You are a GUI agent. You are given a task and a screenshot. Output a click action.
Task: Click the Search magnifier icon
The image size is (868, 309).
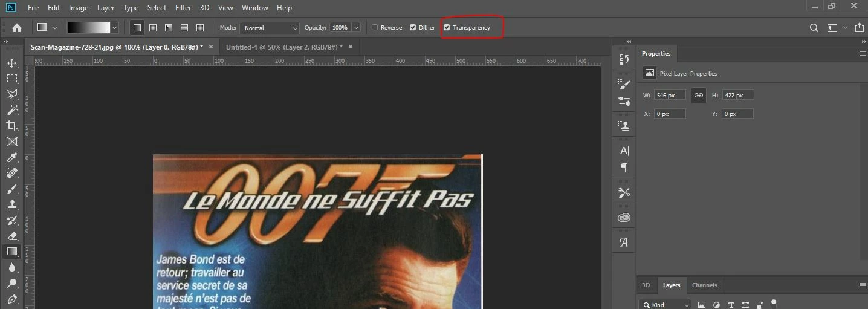click(814, 28)
